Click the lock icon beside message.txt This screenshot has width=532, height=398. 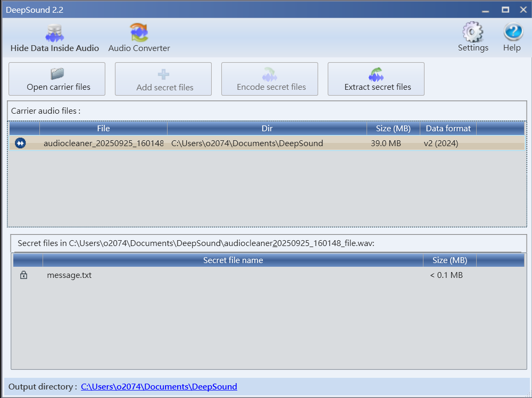click(x=23, y=275)
